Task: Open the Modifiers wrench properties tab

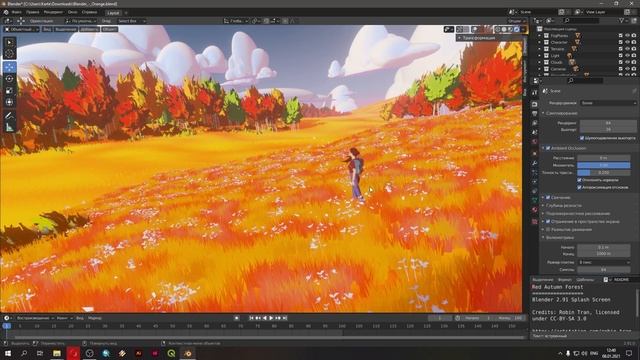Action: click(535, 163)
